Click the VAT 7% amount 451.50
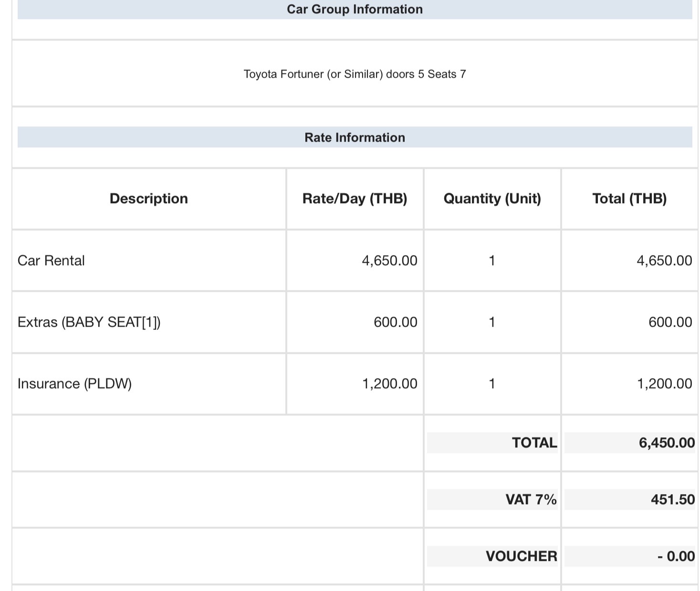 click(x=672, y=499)
